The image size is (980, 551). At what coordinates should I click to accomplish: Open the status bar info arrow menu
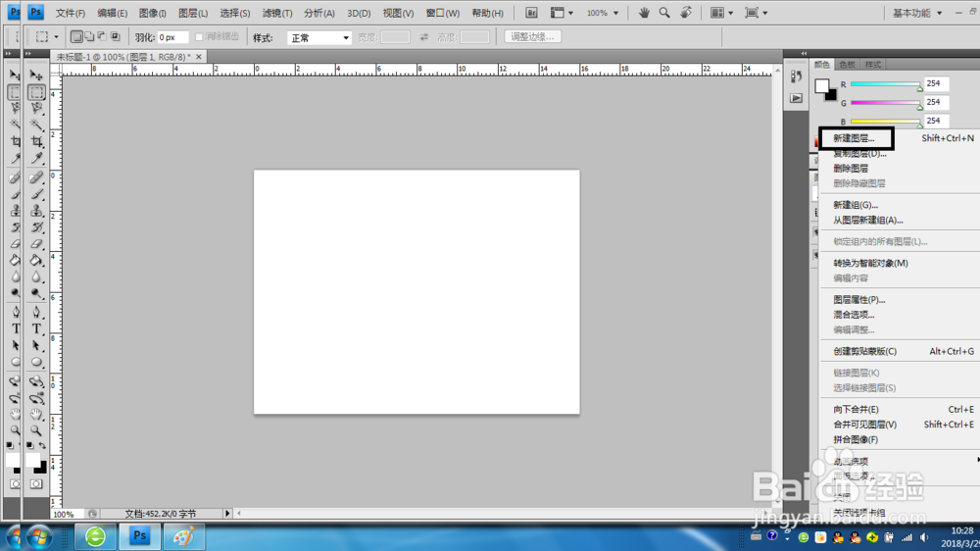[227, 514]
